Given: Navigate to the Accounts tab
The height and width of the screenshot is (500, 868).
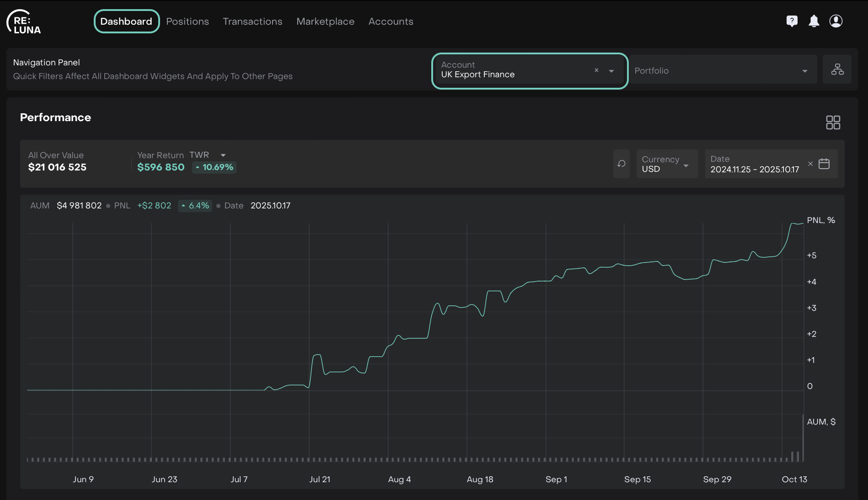Looking at the screenshot, I should (x=391, y=21).
